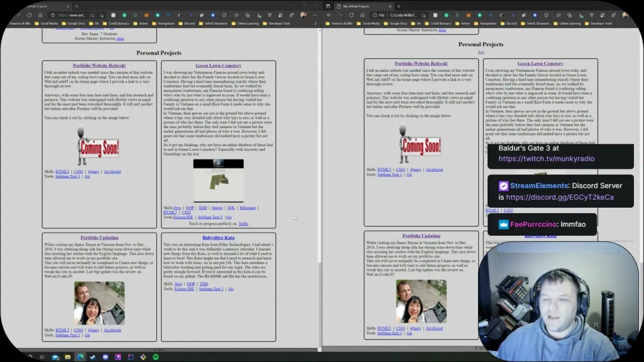The height and width of the screenshot is (362, 644).
Task: Open the profile avatar in left browser window
Action: click(x=303, y=15)
